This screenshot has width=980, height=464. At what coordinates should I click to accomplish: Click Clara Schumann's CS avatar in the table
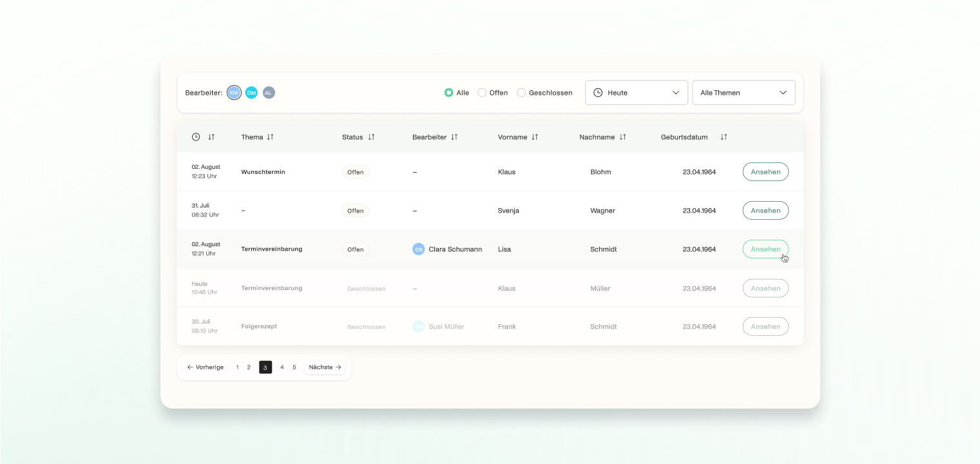[419, 249]
